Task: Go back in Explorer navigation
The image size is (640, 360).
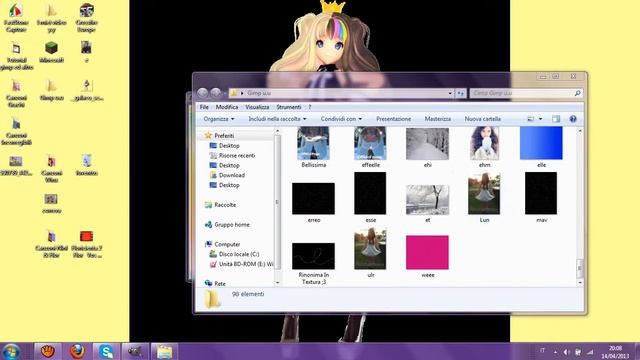Action: 202,93
